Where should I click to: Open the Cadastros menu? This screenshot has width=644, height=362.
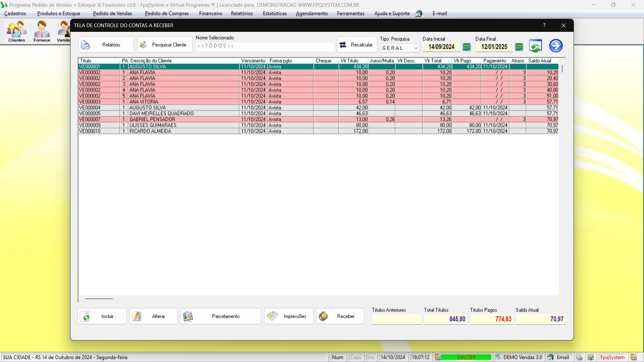pyautogui.click(x=15, y=14)
